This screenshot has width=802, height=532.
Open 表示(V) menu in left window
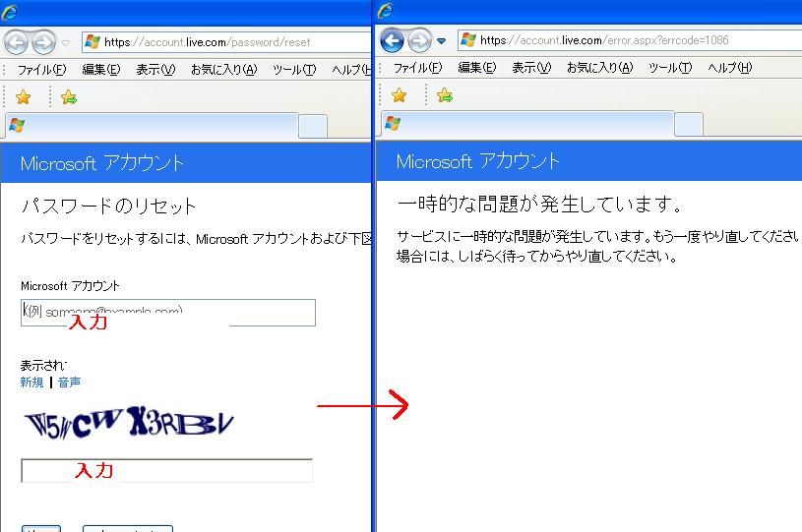tap(155, 70)
